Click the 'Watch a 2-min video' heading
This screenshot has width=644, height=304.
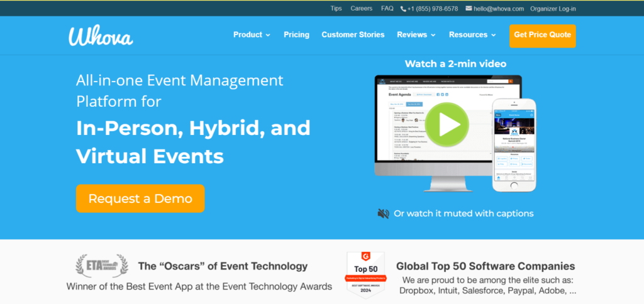tap(455, 63)
